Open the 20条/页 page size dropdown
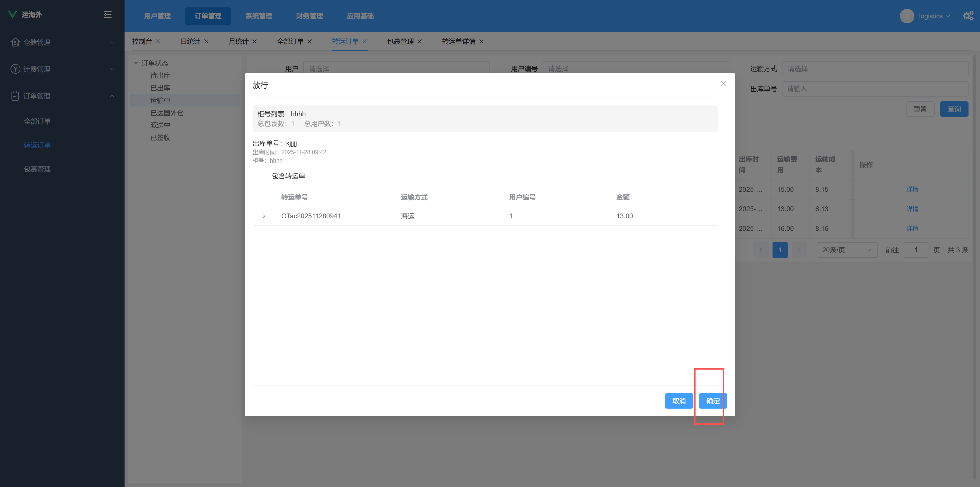Screen dimensions: 980x487 click(847, 250)
